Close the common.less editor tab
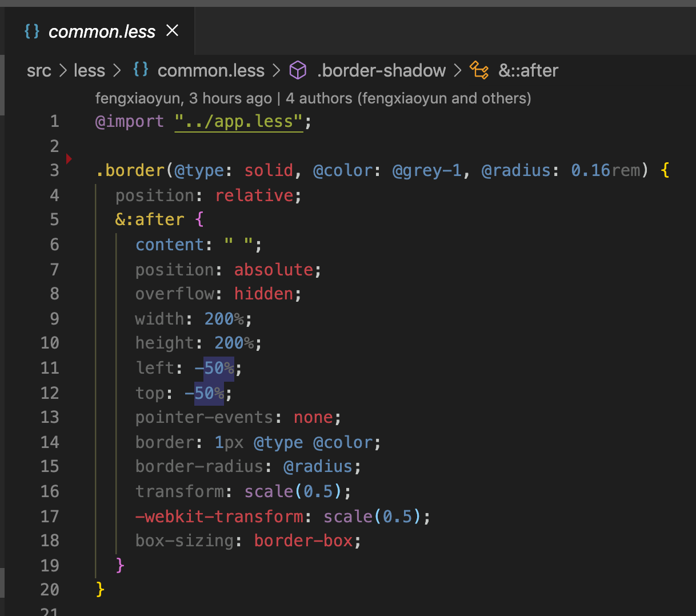 [172, 31]
